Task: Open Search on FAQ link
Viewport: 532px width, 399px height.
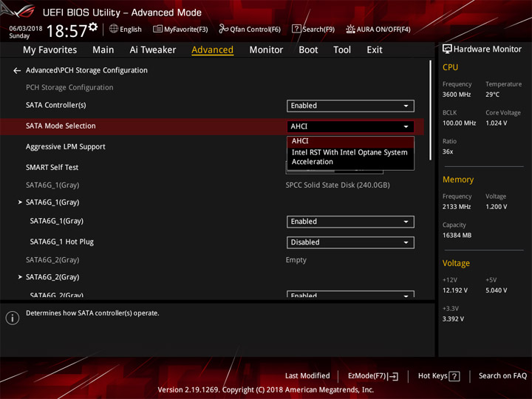Action: pos(503,376)
